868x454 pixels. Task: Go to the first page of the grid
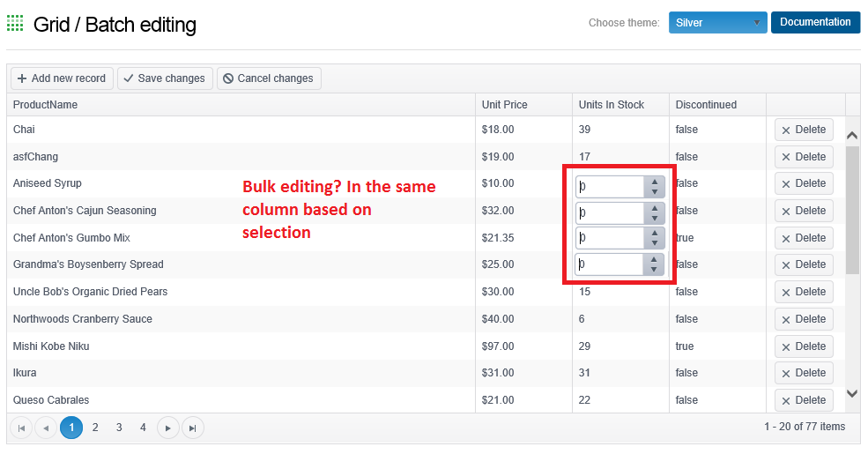point(21,428)
